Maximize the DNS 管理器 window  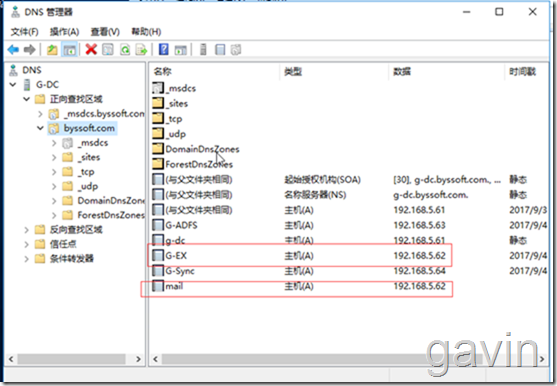coord(499,12)
